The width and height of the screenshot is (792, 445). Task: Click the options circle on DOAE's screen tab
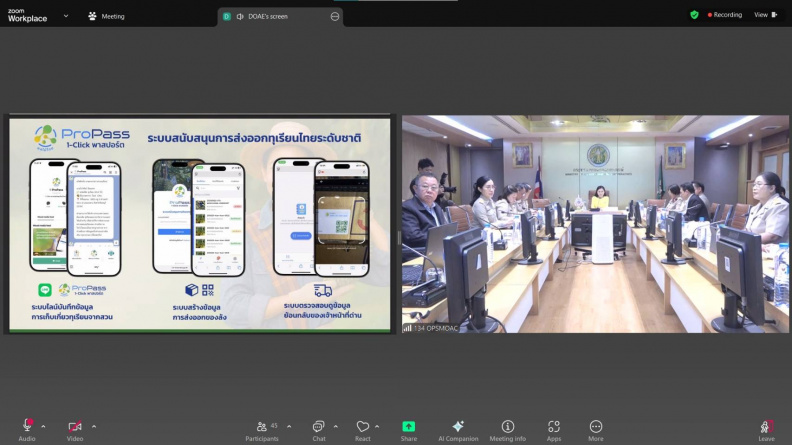click(334, 17)
